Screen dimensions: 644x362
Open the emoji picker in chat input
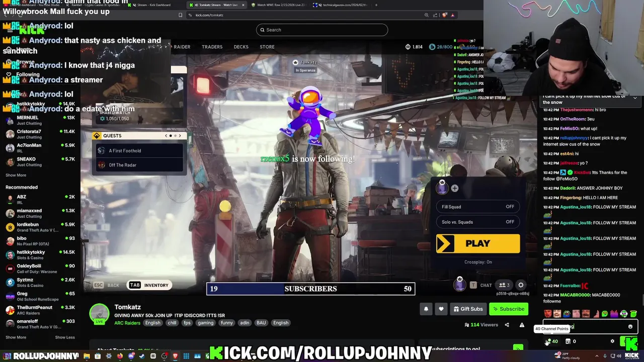click(x=630, y=326)
